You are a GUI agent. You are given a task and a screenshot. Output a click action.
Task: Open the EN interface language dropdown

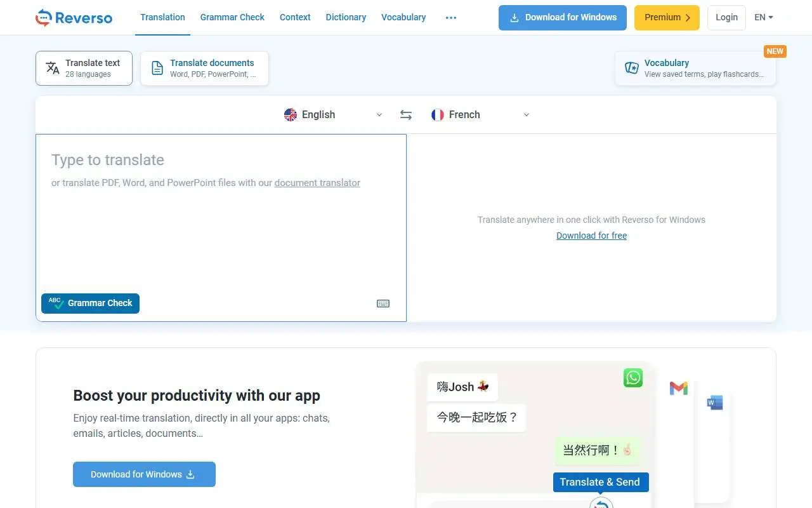coord(764,18)
